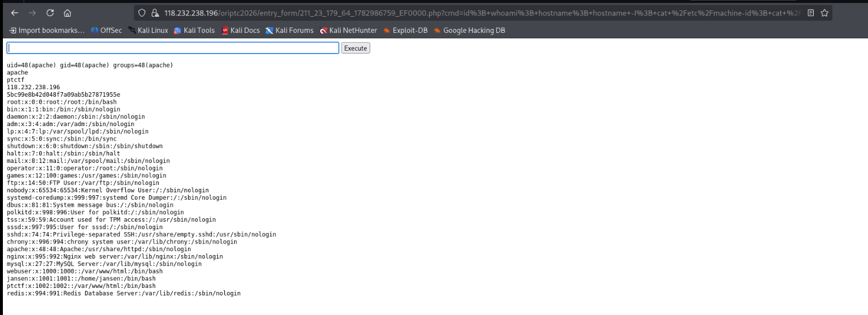Viewport: 868px width, 315px height.
Task: Select the webuser:x:1000:1000 line
Action: (85, 271)
